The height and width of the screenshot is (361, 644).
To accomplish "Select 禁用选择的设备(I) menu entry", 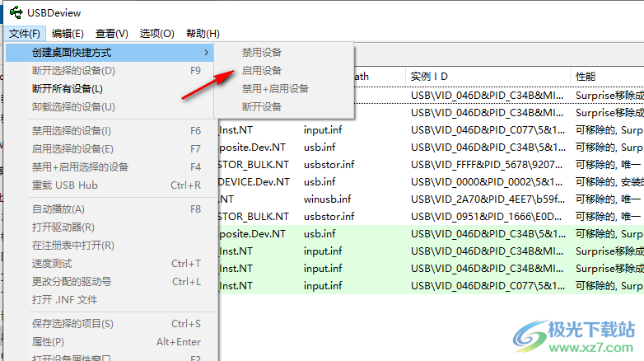I will click(x=110, y=131).
